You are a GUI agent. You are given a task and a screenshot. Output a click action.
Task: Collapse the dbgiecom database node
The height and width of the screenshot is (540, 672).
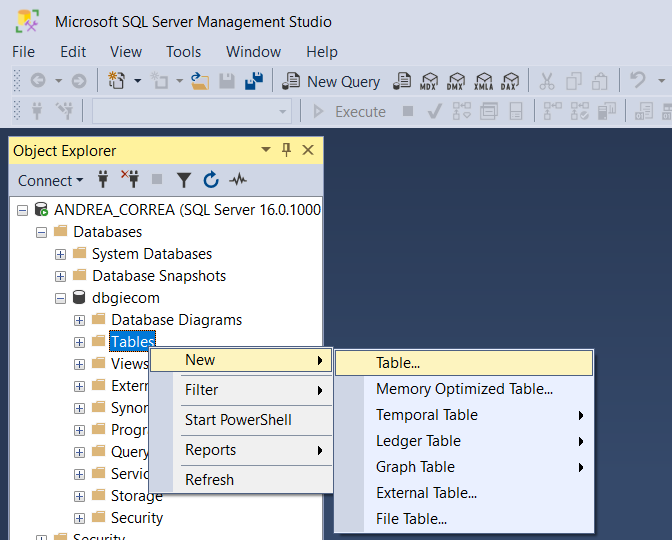60,299
